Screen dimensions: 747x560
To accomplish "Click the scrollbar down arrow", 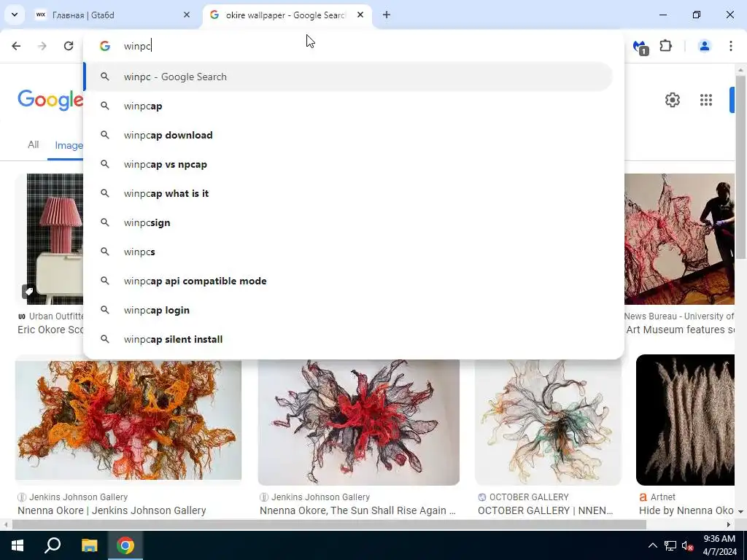I will tap(740, 511).
